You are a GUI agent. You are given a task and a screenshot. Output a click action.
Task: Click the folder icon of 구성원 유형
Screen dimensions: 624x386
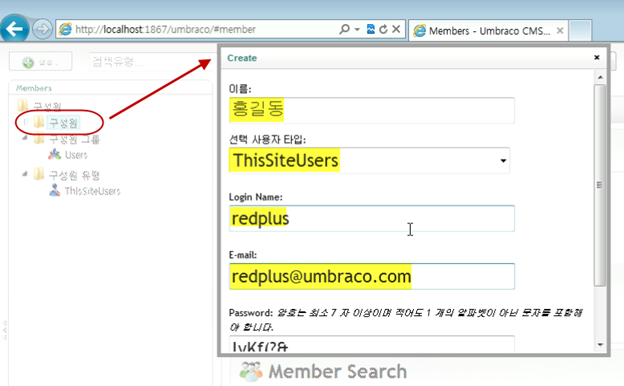coord(39,174)
